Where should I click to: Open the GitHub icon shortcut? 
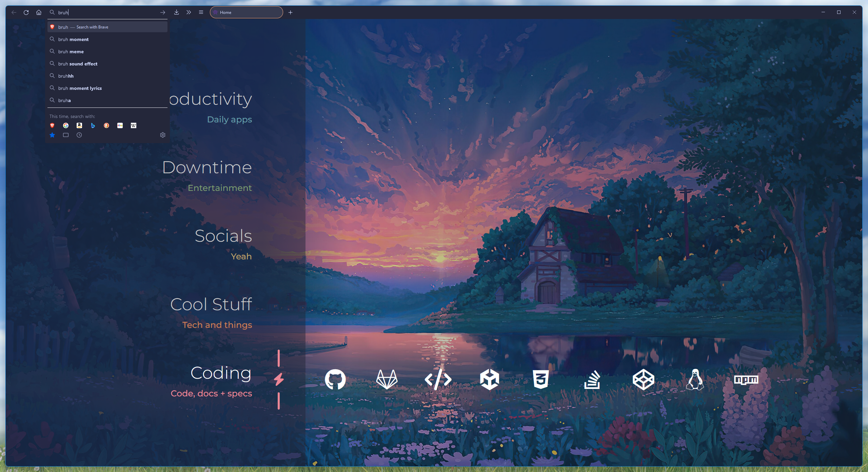pyautogui.click(x=335, y=379)
